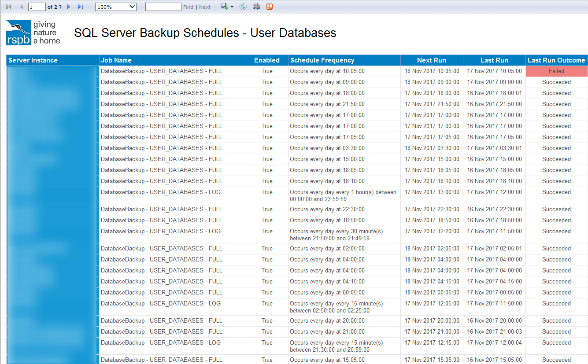Open the 100% zoom level dropdown

[x=115, y=7]
